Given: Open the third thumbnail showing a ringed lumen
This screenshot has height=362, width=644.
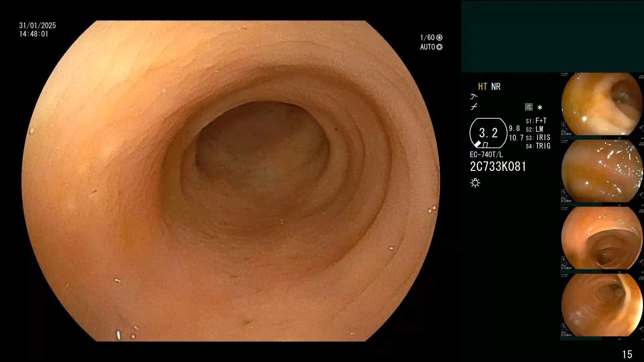Looking at the screenshot, I should point(602,238).
